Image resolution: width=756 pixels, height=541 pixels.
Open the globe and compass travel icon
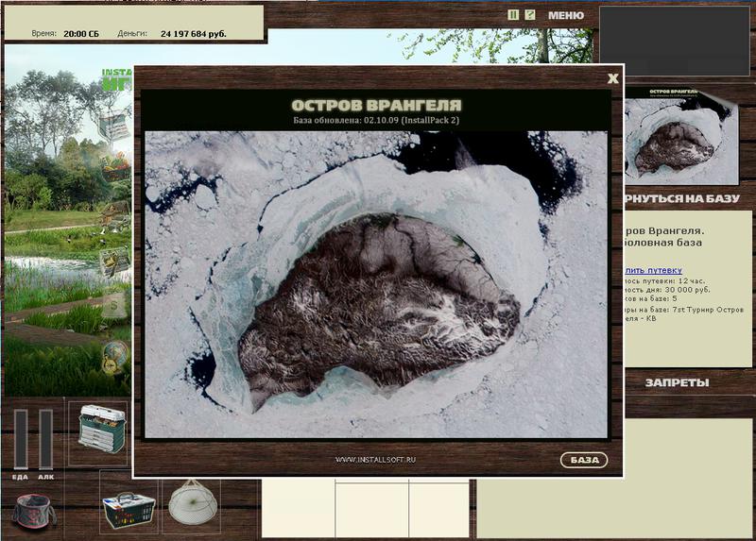click(115, 357)
